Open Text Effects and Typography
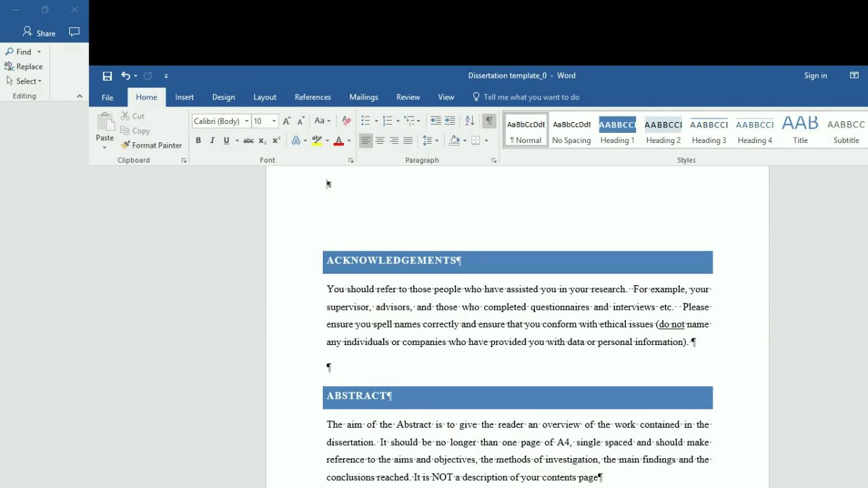Screen dimensions: 868x488 tap(296, 140)
